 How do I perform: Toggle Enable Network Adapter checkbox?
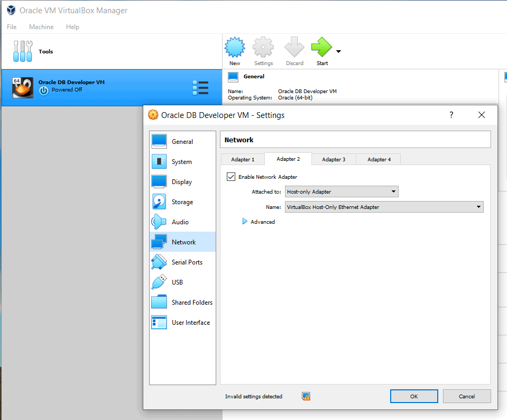coord(231,177)
